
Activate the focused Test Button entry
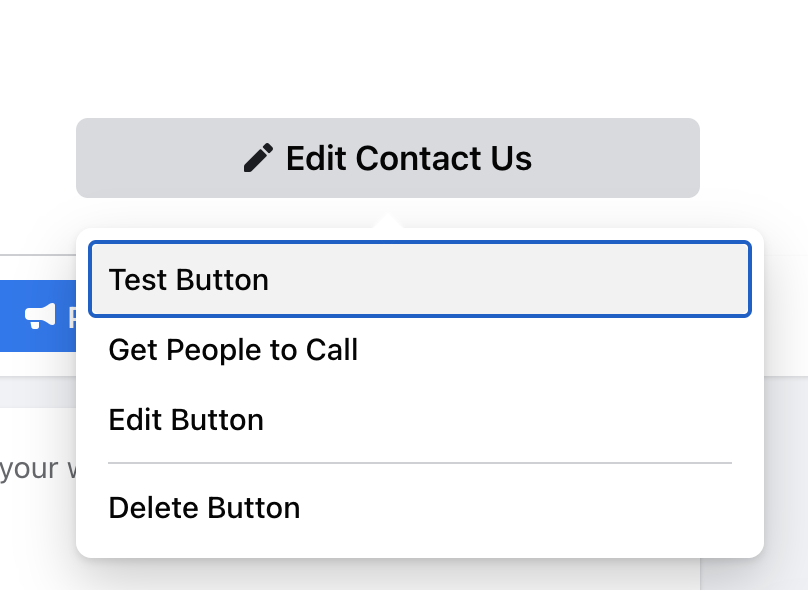click(419, 279)
